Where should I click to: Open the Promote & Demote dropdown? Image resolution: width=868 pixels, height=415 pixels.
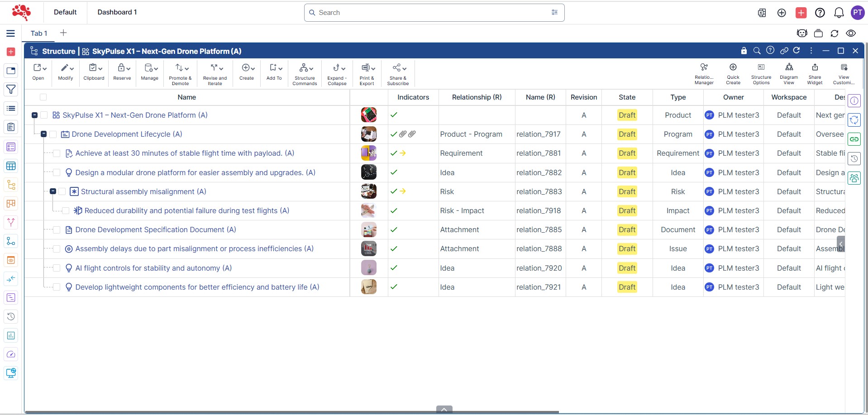coord(181,73)
